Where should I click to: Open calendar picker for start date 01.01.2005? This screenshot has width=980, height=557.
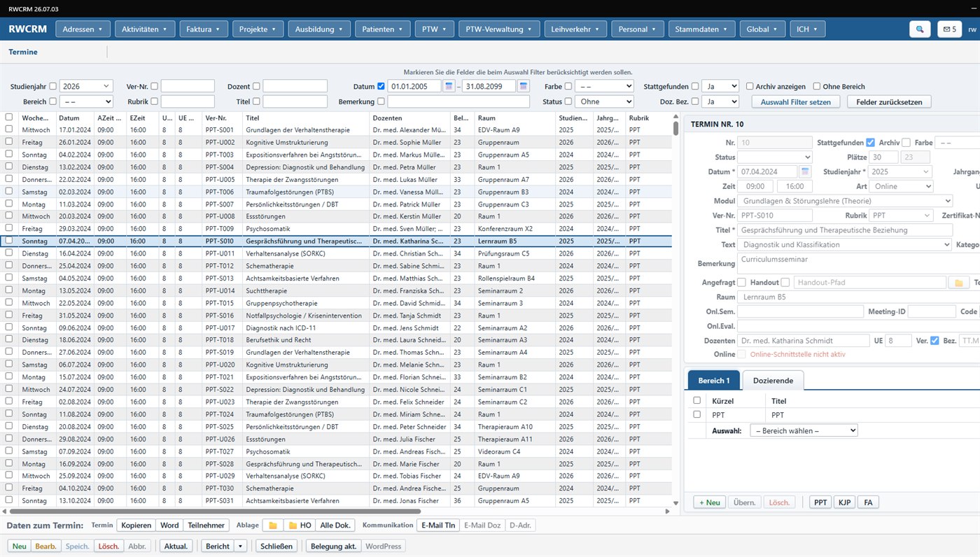449,86
